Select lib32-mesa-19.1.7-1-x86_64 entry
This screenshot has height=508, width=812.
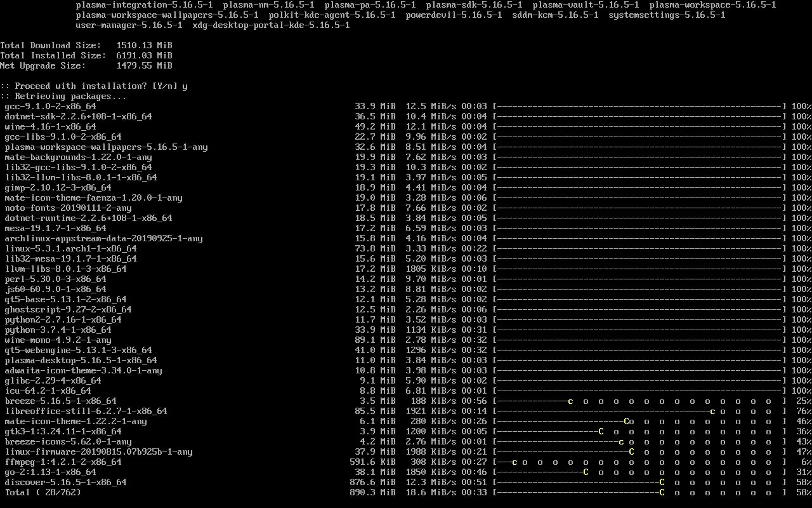(x=71, y=259)
